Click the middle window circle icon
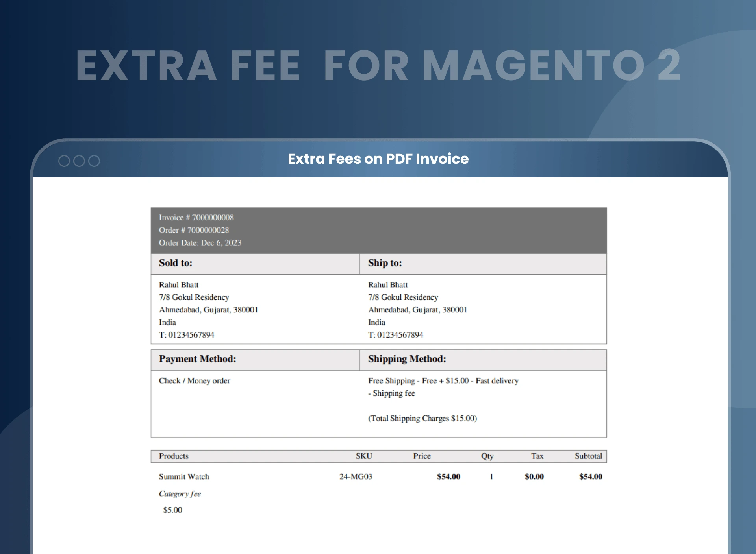Screen dimensions: 756x554 (79, 161)
